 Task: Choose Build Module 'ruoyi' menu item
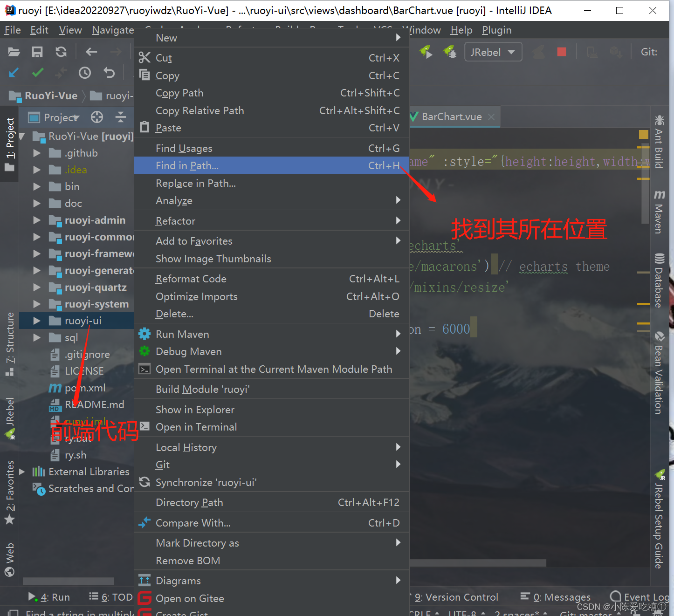[x=272, y=389]
